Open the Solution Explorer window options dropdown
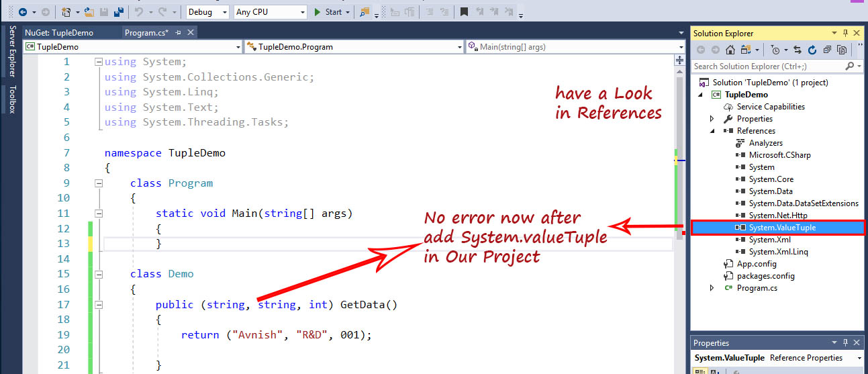This screenshot has height=374, width=868. click(835, 33)
